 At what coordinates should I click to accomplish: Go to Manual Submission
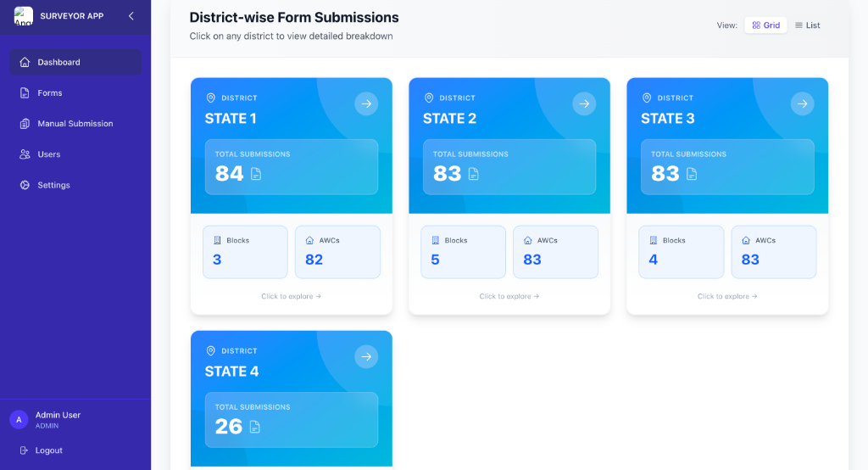[75, 124]
